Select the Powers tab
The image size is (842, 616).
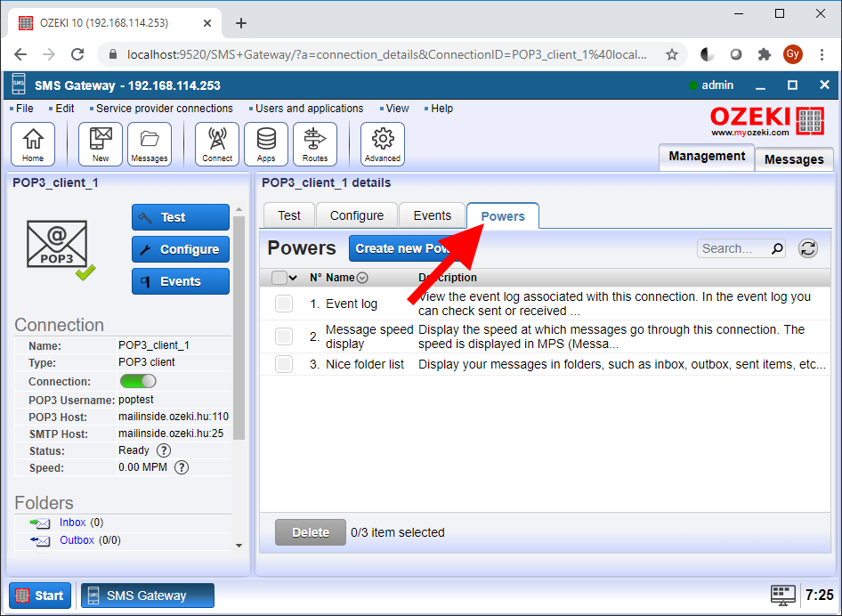coord(503,216)
